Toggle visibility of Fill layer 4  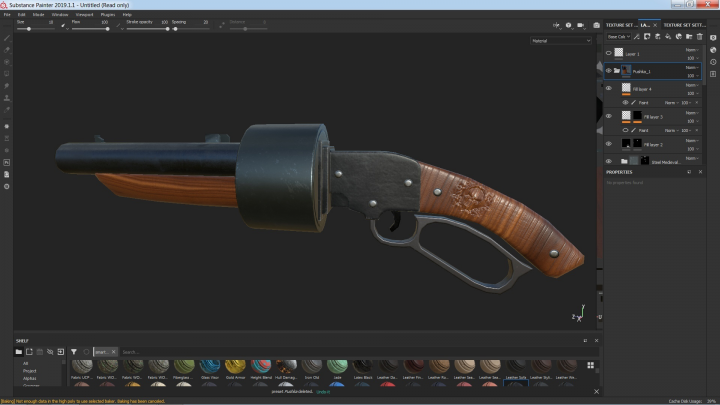(608, 88)
